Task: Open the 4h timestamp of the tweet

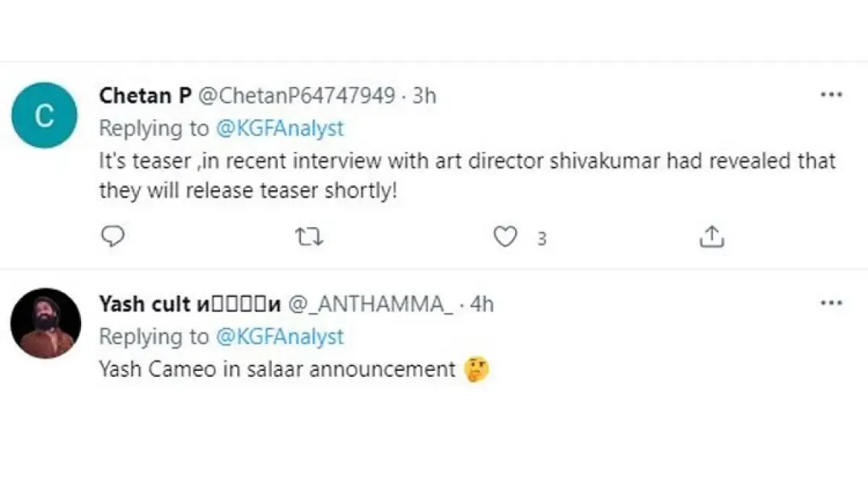Action: (x=482, y=304)
